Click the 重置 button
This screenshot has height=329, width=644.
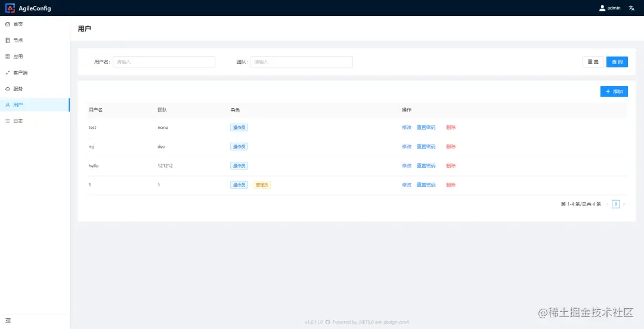[593, 62]
